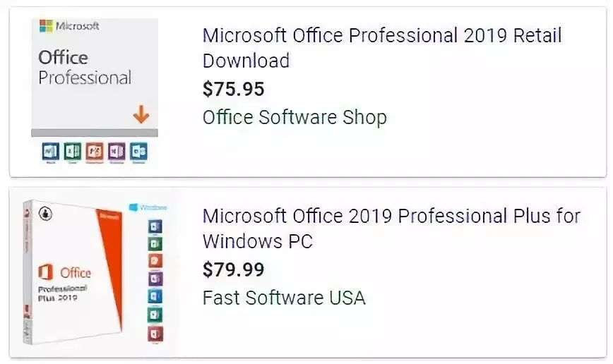Click the Outlook icon under the first product image
Image resolution: width=613 pixels, height=364 pixels.
point(138,152)
